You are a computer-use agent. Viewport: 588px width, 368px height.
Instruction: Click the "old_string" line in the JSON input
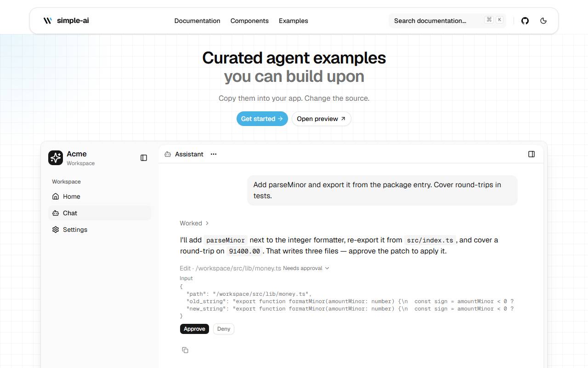pos(350,301)
